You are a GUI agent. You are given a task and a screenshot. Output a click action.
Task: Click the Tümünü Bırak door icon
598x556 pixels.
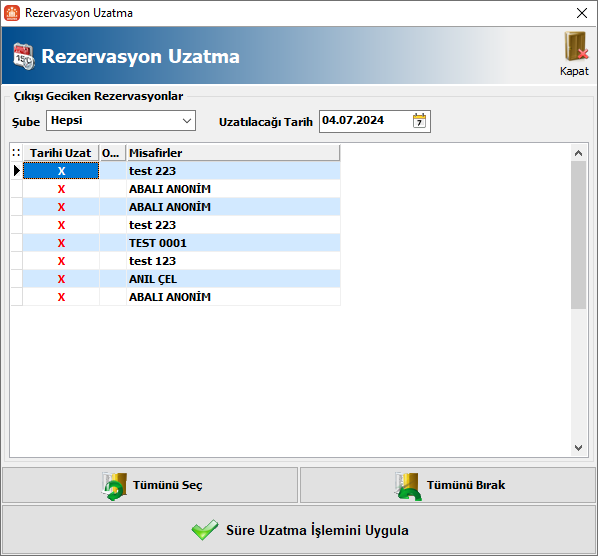coord(408,486)
